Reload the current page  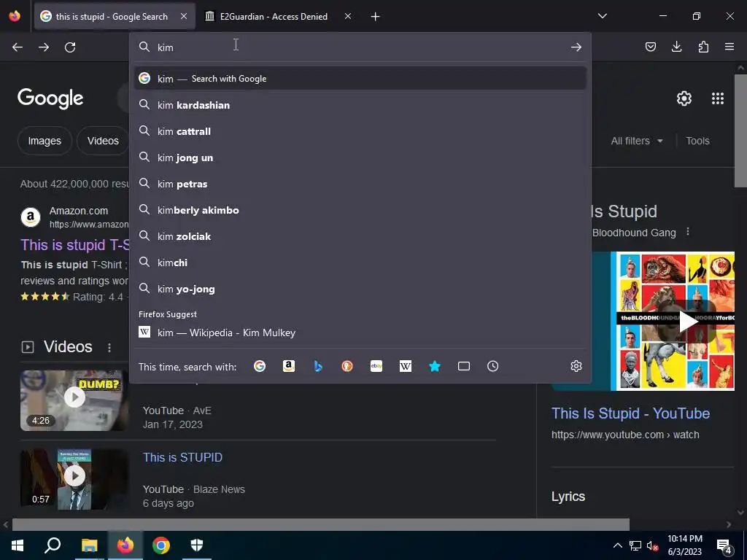pyautogui.click(x=70, y=47)
